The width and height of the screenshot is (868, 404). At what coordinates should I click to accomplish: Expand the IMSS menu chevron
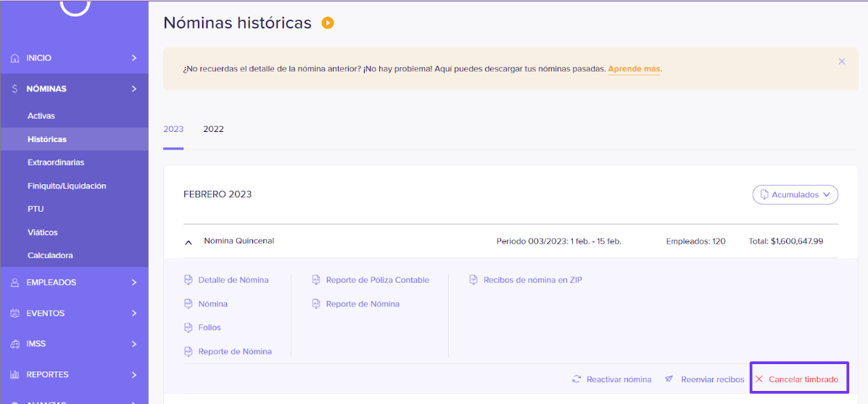tap(134, 344)
